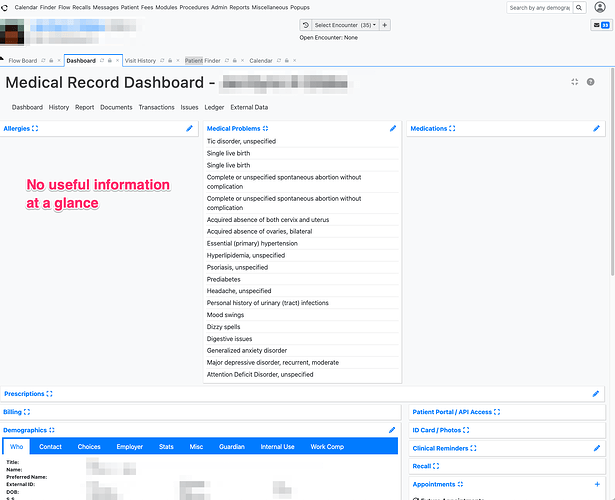The width and height of the screenshot is (615, 500).
Task: Close the Calendar tab
Action: (x=295, y=60)
